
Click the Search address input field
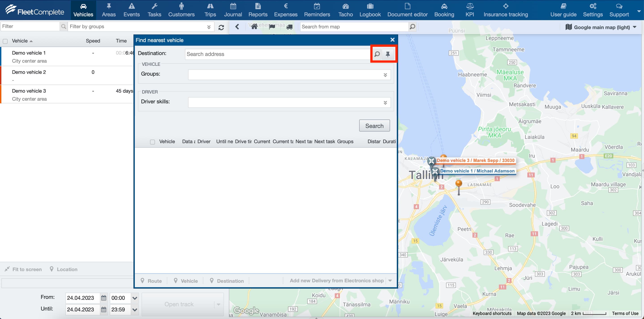278,54
